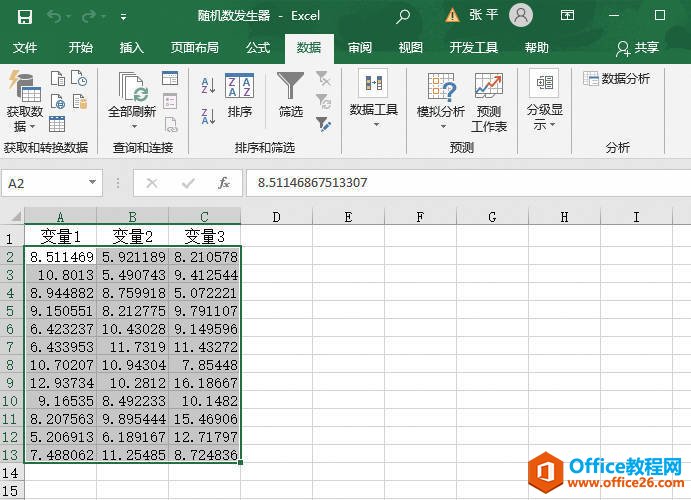Switch to the 视图 tab
Viewport: 691px width, 500px height.
coord(411,48)
